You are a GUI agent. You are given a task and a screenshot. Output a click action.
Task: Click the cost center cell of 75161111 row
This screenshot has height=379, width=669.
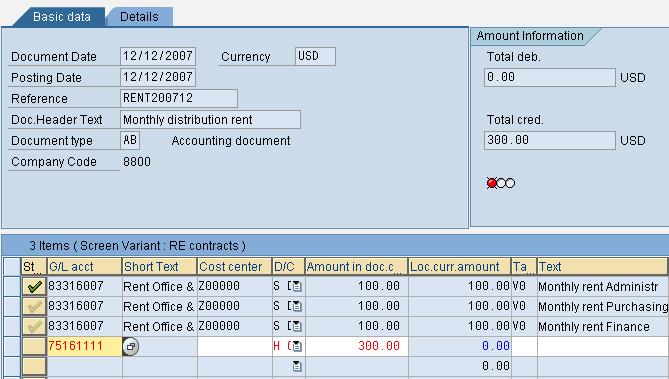click(235, 346)
